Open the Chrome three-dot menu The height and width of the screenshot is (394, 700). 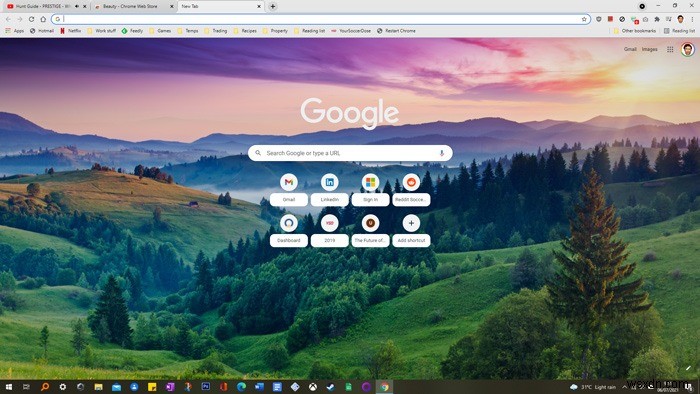692,19
